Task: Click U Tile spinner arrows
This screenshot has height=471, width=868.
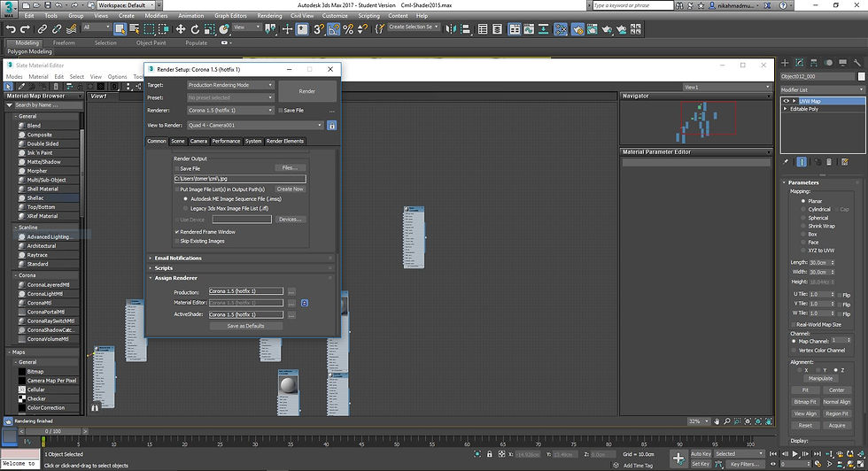Action: tap(832, 295)
